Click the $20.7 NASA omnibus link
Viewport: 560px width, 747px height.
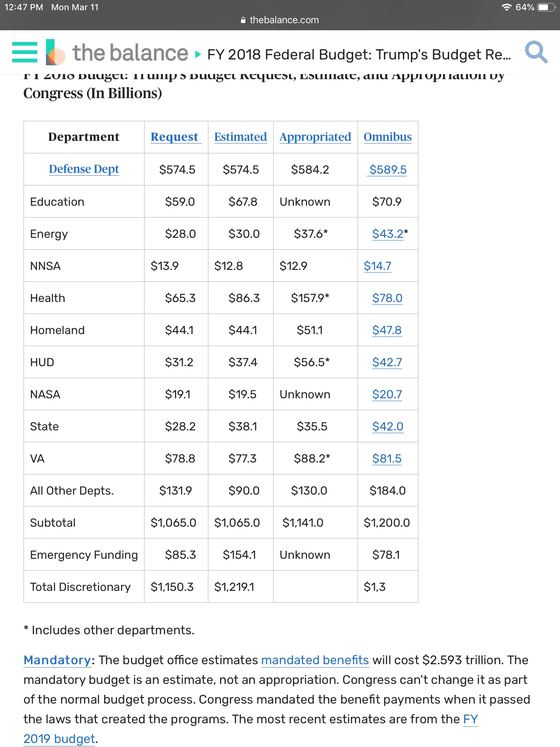(x=387, y=394)
